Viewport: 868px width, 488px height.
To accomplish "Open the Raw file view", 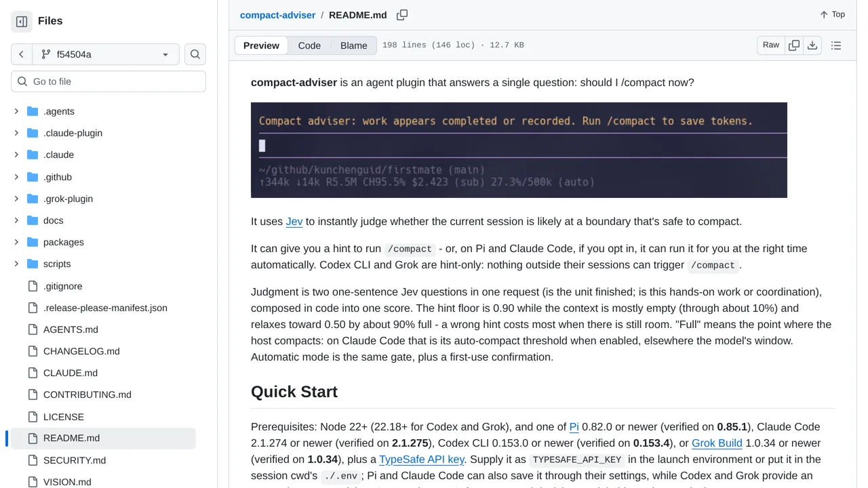I will coord(771,45).
